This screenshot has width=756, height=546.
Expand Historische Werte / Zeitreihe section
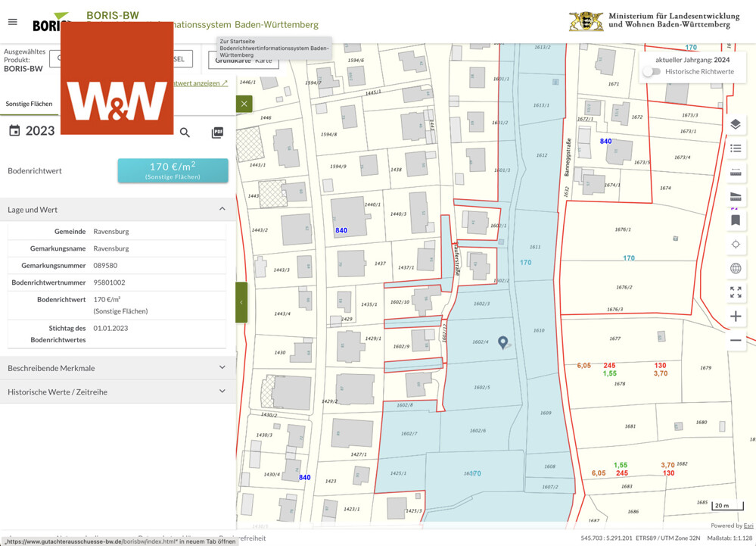[x=222, y=391]
